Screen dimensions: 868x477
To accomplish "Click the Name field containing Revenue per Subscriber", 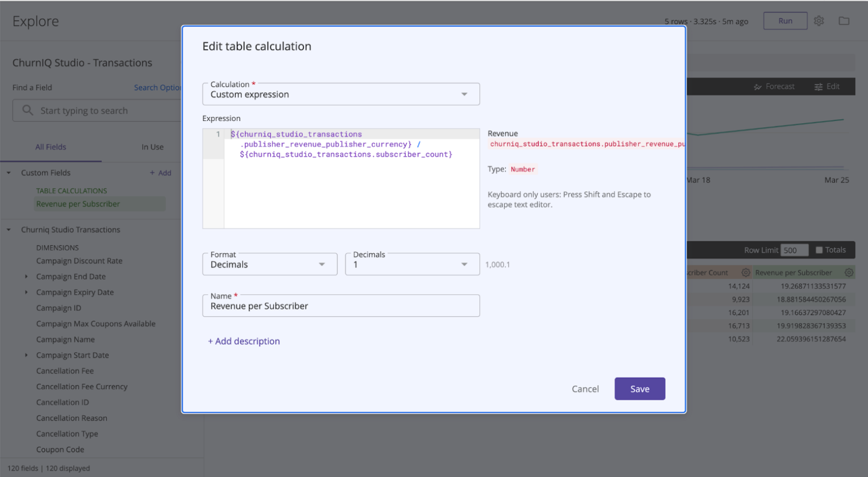I will [341, 306].
